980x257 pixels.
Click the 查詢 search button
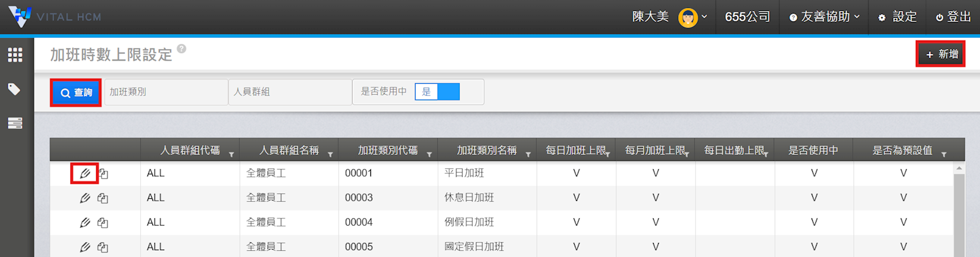pos(76,92)
